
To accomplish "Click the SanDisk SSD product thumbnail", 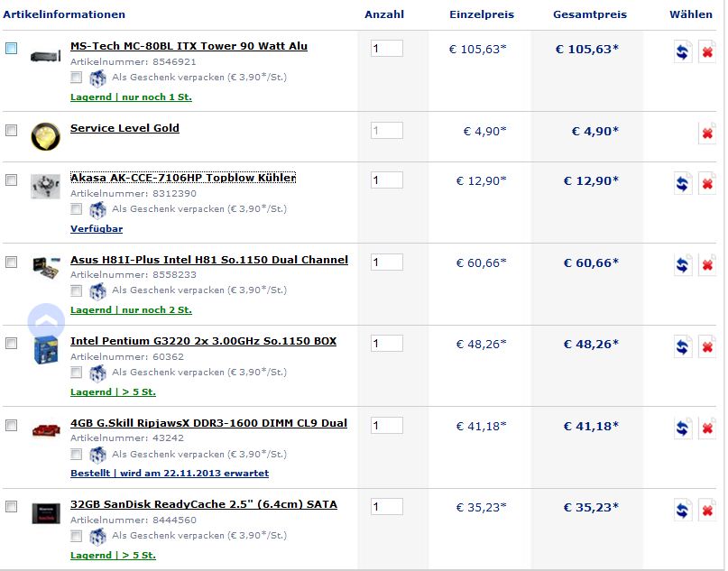I will coord(46,513).
